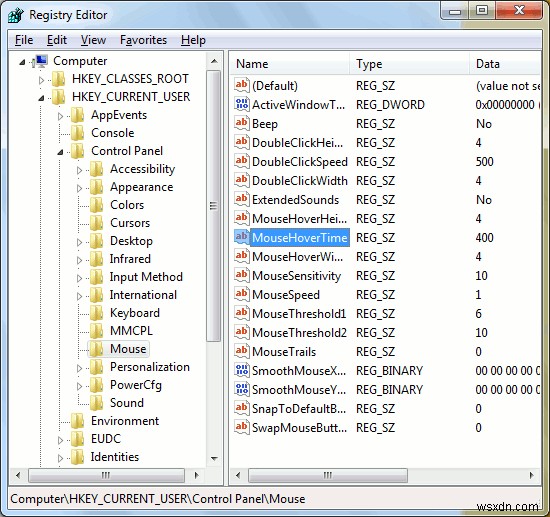Select the Infrared key label
Screen dimensions: 550x517
130,259
